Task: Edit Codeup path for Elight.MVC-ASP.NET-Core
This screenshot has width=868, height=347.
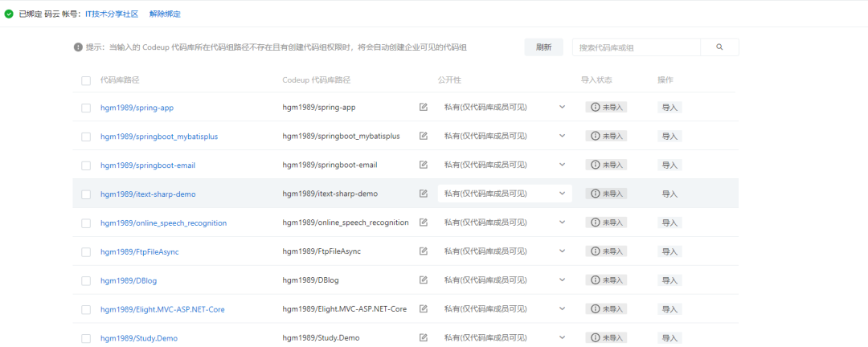Action: pyautogui.click(x=424, y=308)
